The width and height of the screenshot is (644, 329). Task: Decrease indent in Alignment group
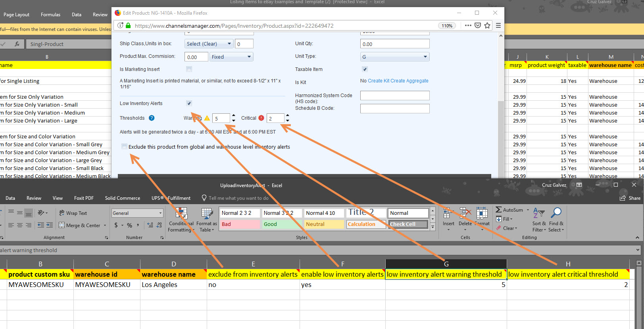click(41, 225)
